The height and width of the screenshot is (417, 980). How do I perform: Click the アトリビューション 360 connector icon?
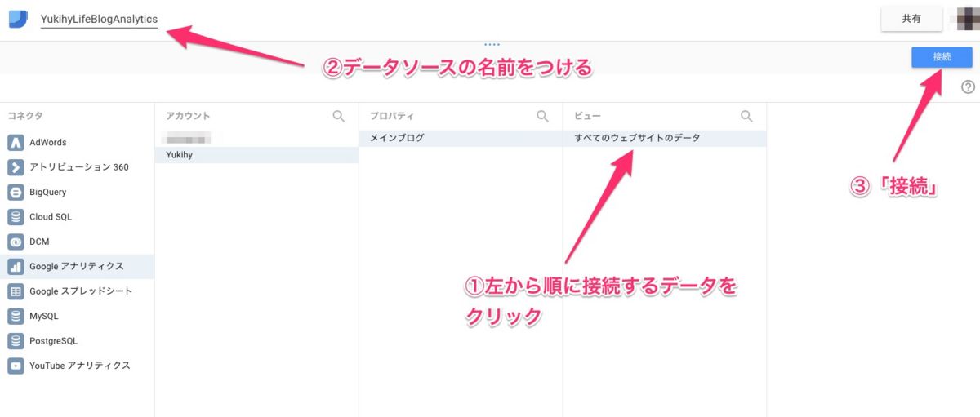[16, 167]
